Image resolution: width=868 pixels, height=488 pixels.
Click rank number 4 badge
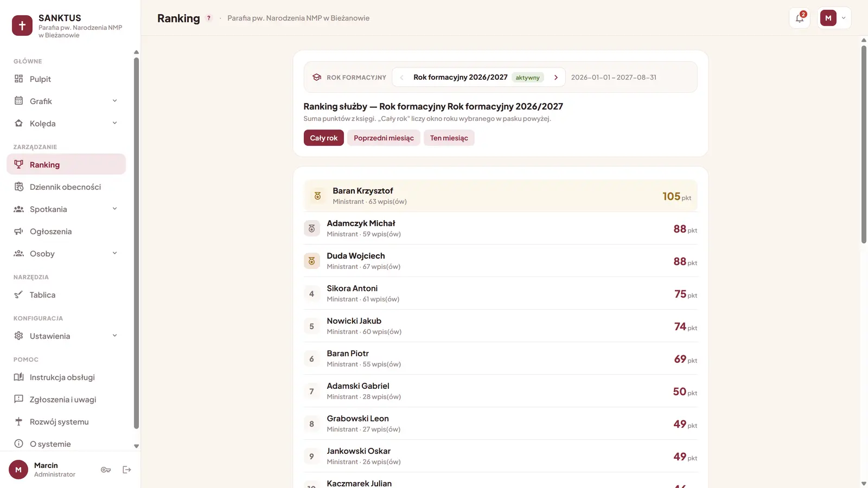coord(311,293)
